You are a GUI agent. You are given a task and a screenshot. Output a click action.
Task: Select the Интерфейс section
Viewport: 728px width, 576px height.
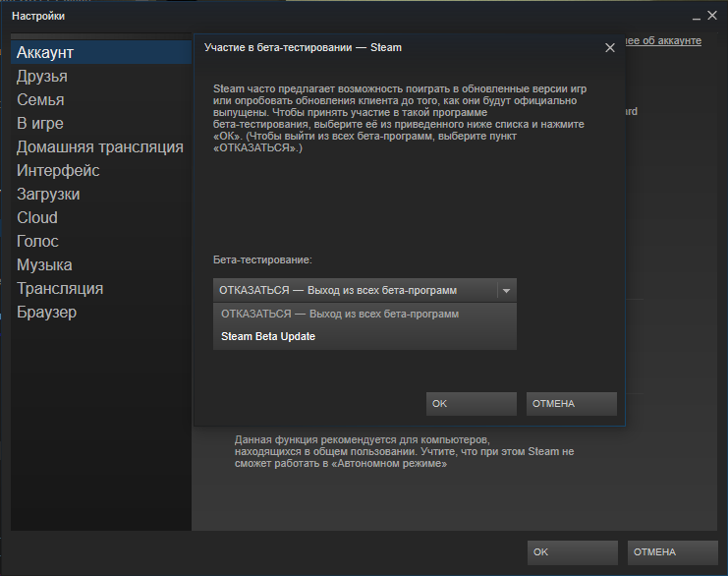101,170
